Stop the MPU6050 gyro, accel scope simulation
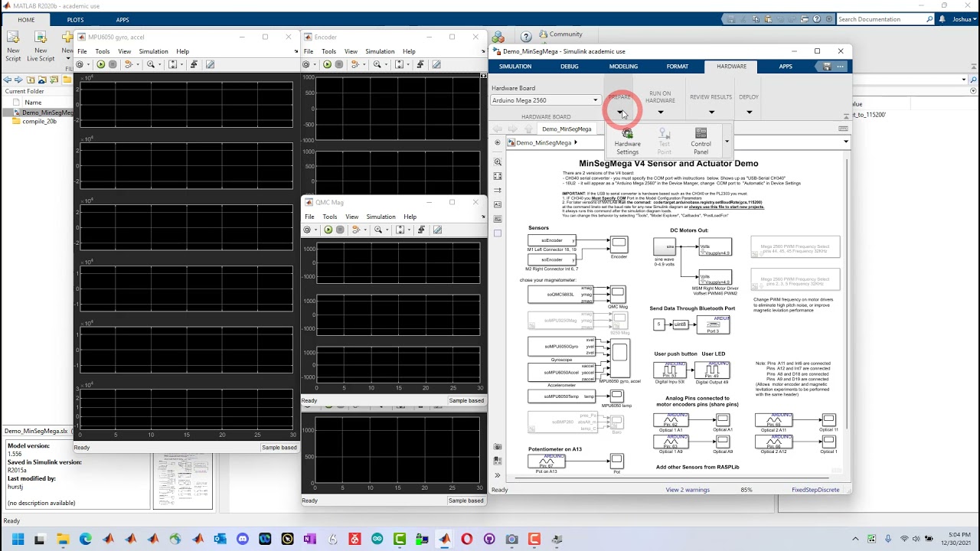 (113, 64)
